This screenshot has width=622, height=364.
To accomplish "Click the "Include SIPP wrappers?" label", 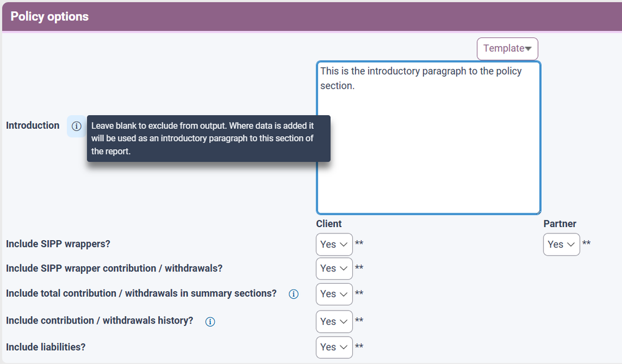I will tap(58, 244).
